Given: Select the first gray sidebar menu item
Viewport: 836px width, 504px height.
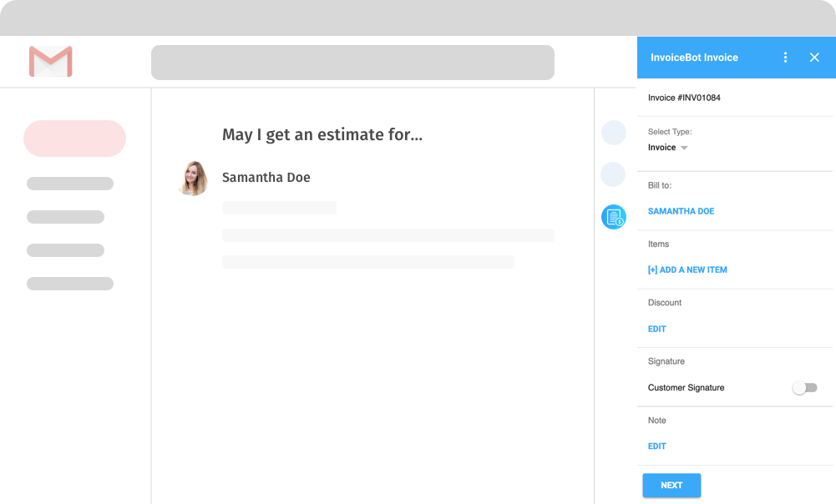Looking at the screenshot, I should point(70,184).
